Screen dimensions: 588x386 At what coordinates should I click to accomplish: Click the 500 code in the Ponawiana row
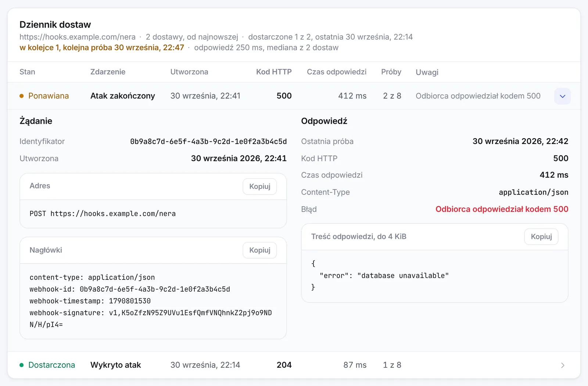click(284, 96)
